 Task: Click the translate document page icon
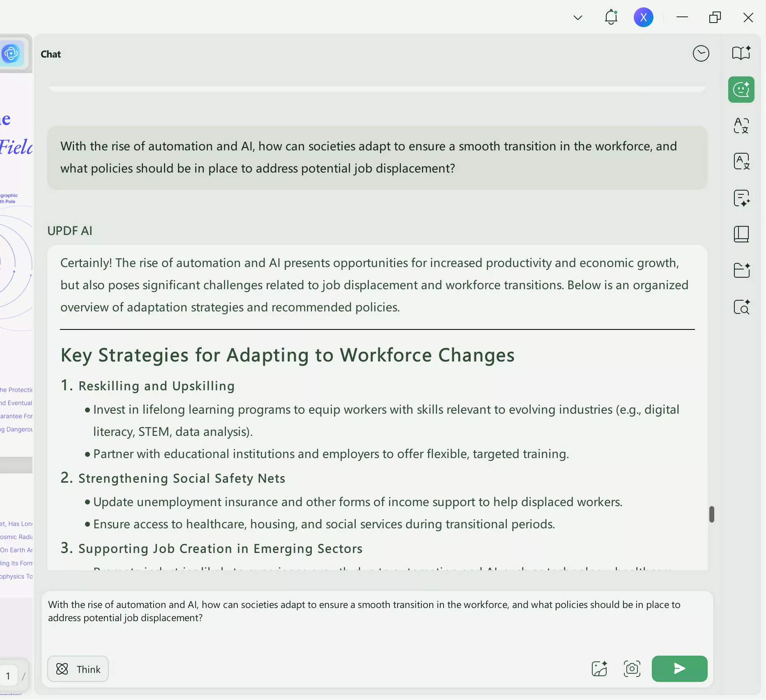(x=741, y=161)
